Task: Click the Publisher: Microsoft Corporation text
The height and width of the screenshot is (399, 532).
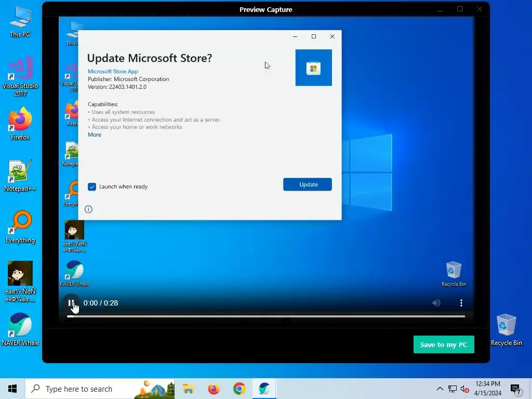Action: tap(128, 79)
